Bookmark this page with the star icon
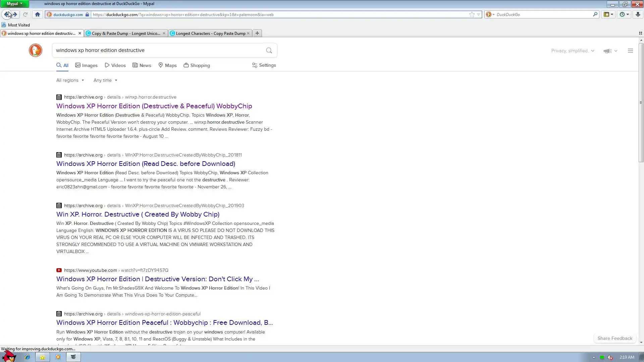 (x=472, y=14)
